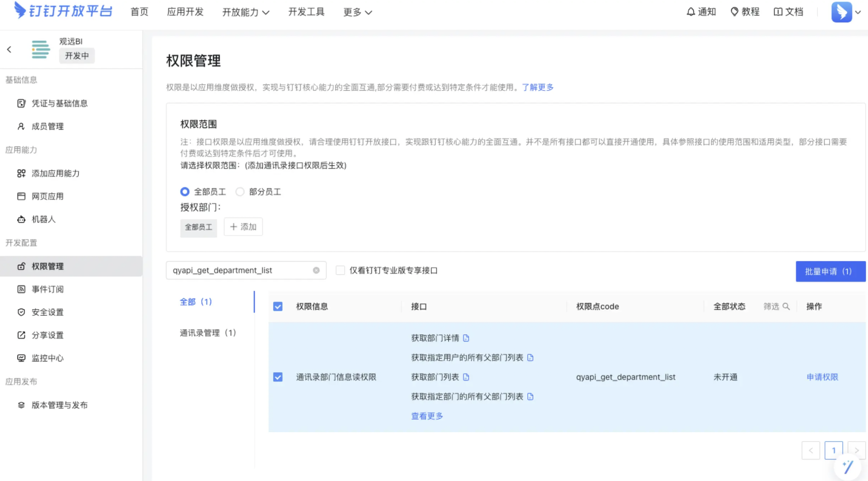Click the user avatar icon
The width and height of the screenshot is (868, 481).
841,12
